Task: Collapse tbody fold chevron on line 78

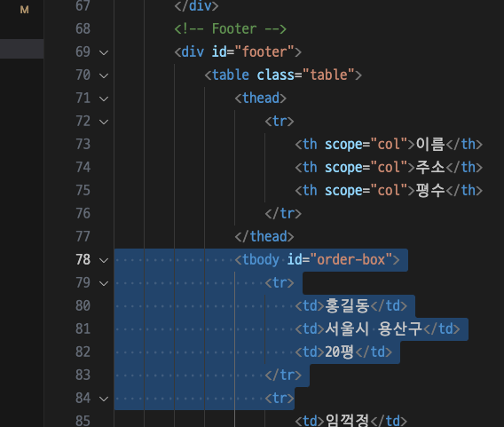Action: coord(104,260)
